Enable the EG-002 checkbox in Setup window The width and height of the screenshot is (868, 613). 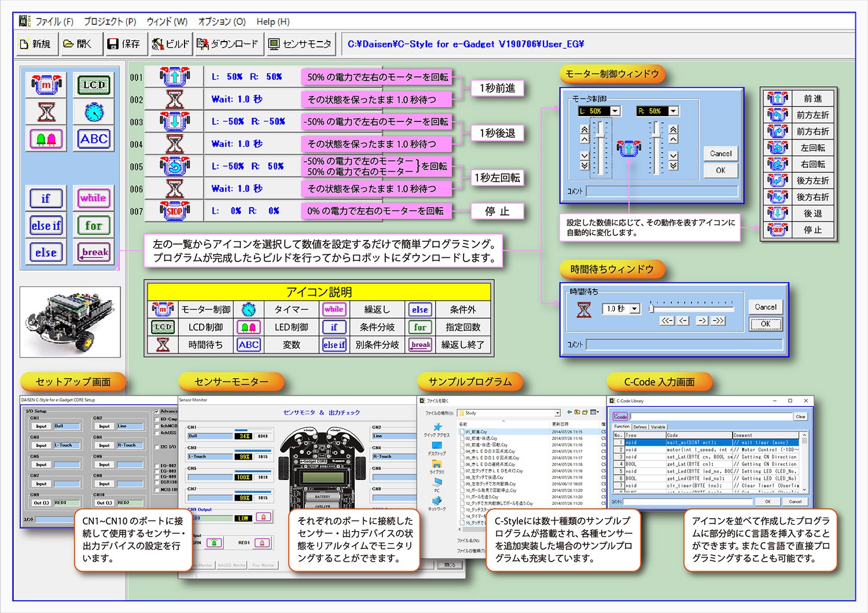(157, 466)
